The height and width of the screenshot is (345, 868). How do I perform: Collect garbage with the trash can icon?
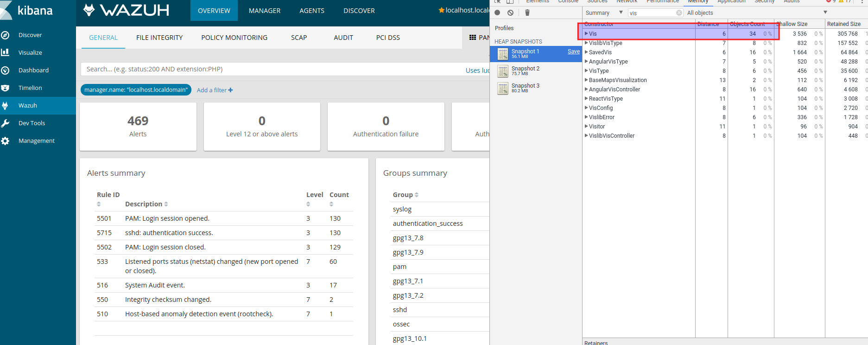point(527,13)
